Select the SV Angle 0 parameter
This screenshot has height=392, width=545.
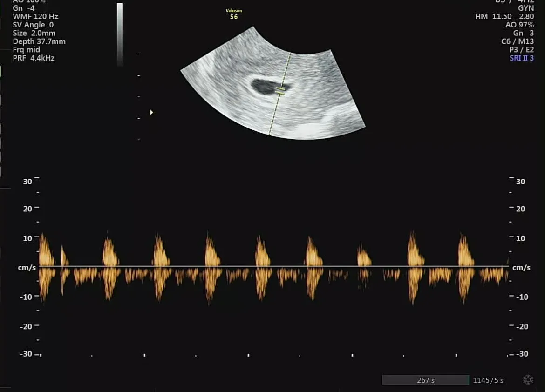[33, 25]
